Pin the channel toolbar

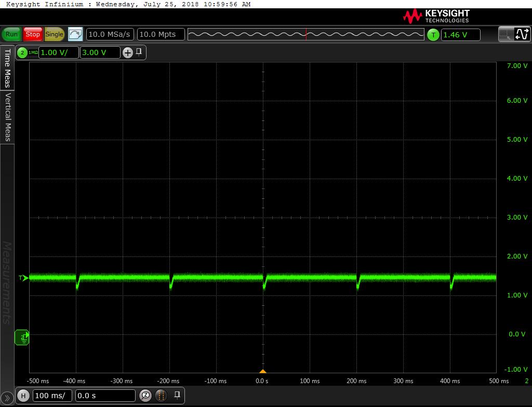(x=139, y=51)
